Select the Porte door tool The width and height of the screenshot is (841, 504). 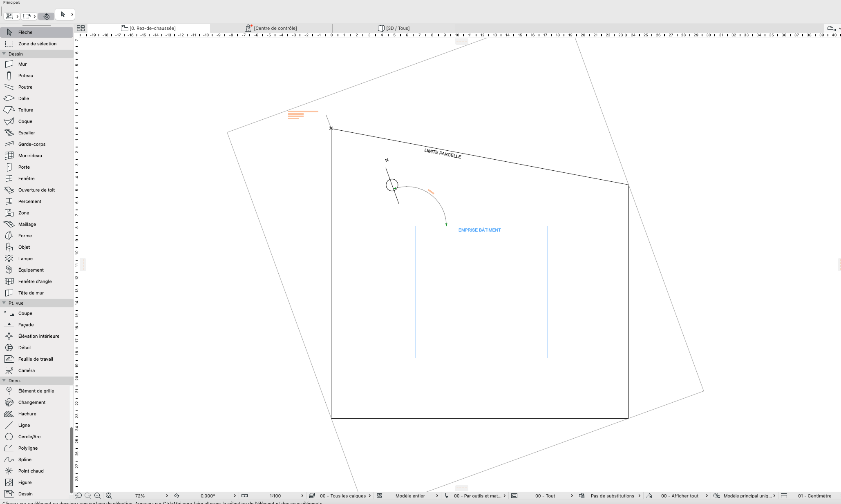(37, 167)
